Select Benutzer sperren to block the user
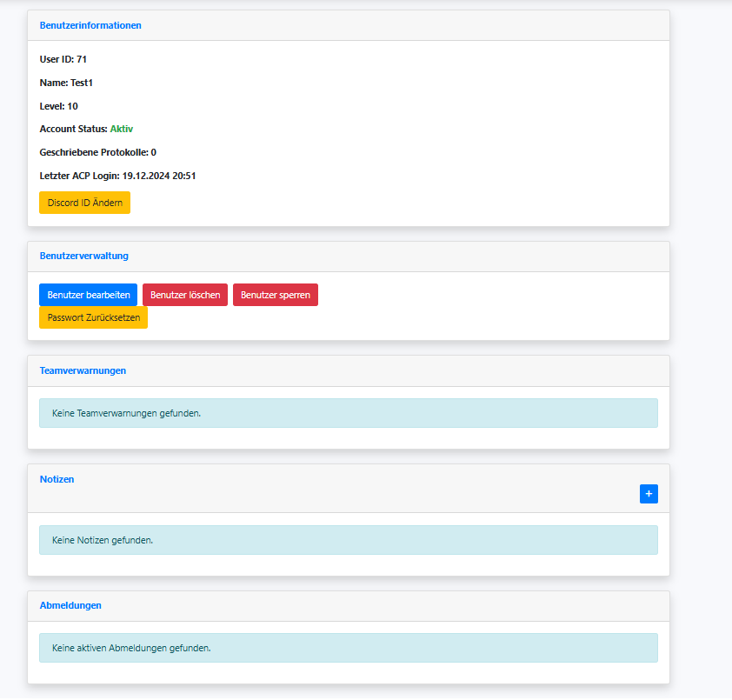Image resolution: width=732 pixels, height=700 pixels. pos(275,295)
